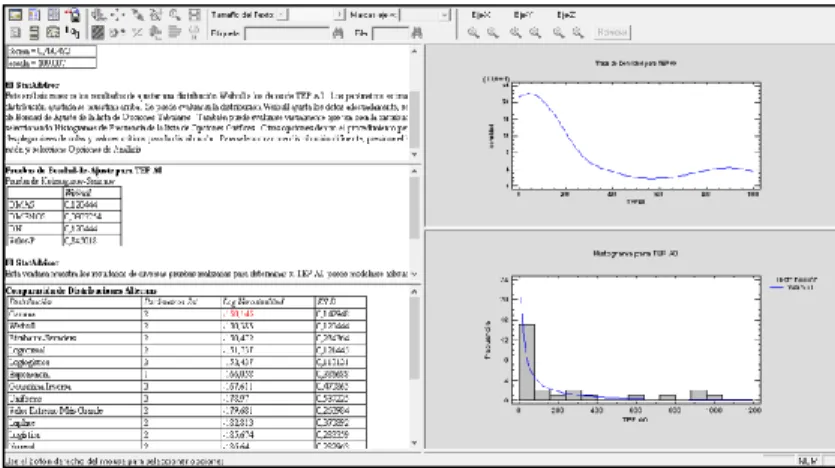Click the DMENOS row in Kolmogorov-Smirnov table
The width and height of the screenshot is (835, 468).
coord(64,217)
